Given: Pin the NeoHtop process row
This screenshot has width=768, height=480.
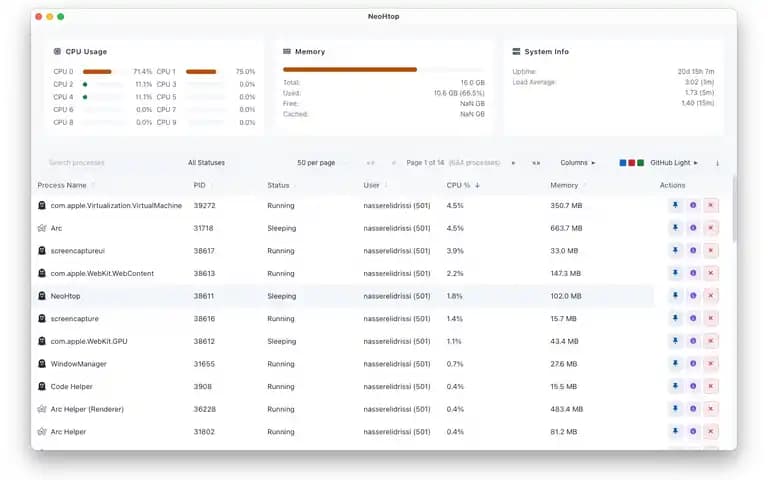Looking at the screenshot, I should (x=675, y=295).
